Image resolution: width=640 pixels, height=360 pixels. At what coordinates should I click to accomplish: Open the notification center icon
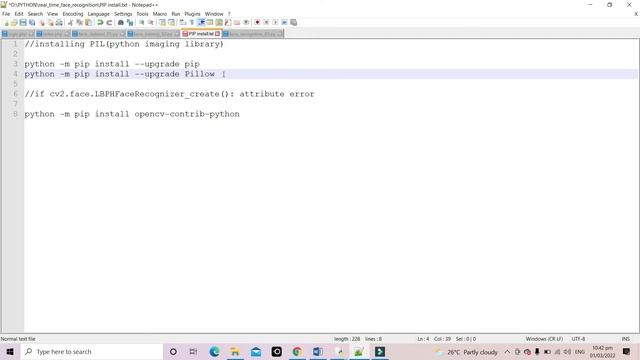(626, 351)
